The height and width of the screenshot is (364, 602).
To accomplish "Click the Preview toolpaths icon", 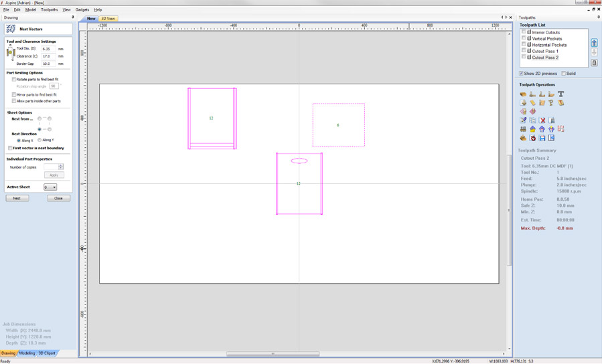I will tap(523, 138).
